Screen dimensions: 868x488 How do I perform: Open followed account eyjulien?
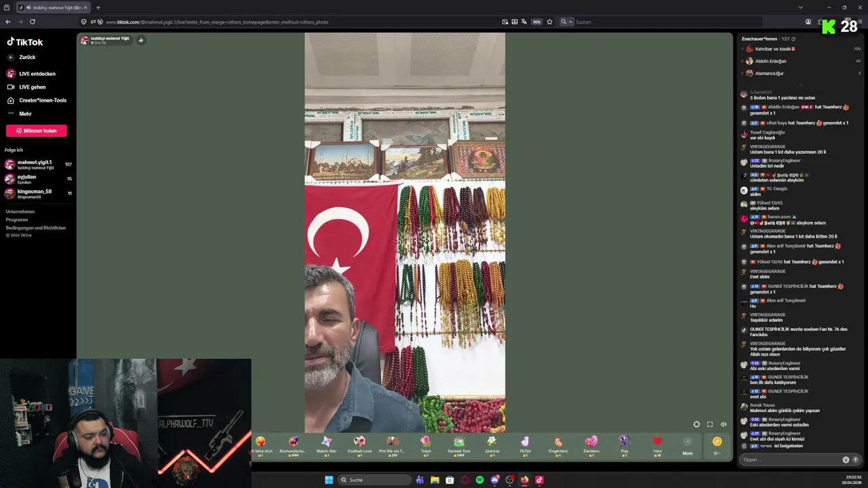pyautogui.click(x=38, y=179)
